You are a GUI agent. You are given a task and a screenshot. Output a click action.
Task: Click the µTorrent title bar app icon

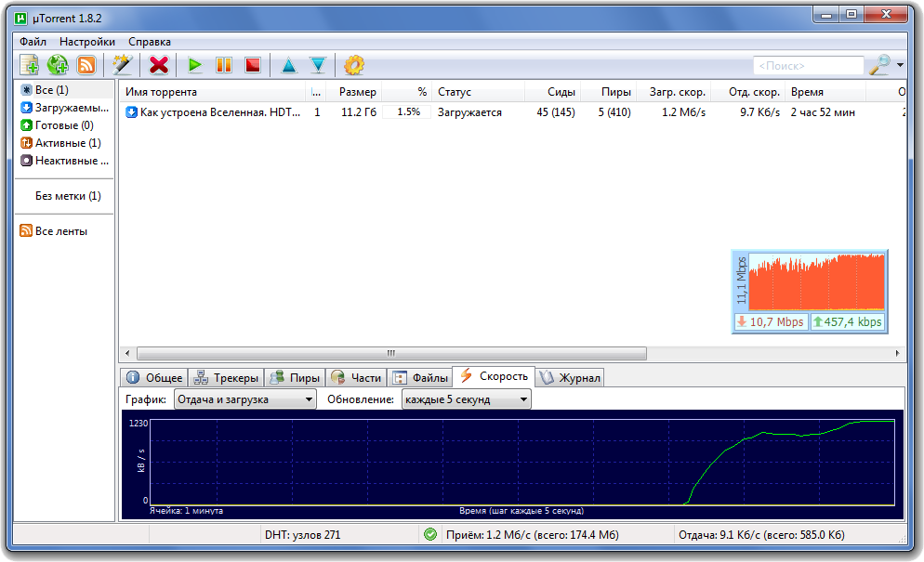20,19
